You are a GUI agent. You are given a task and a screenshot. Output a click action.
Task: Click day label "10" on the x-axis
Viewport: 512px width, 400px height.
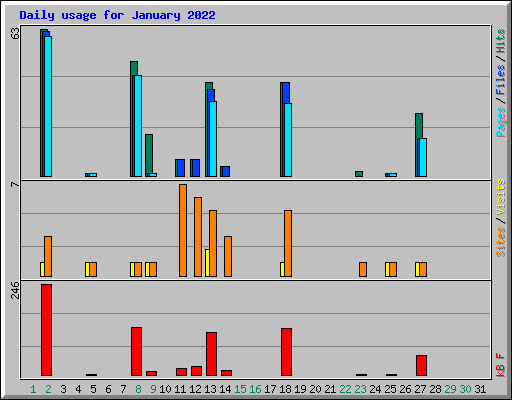tap(165, 389)
